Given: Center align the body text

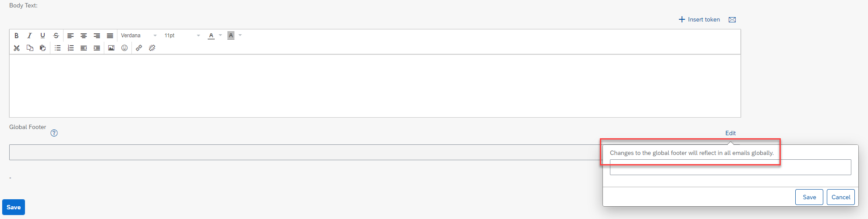Looking at the screenshot, I should [84, 36].
